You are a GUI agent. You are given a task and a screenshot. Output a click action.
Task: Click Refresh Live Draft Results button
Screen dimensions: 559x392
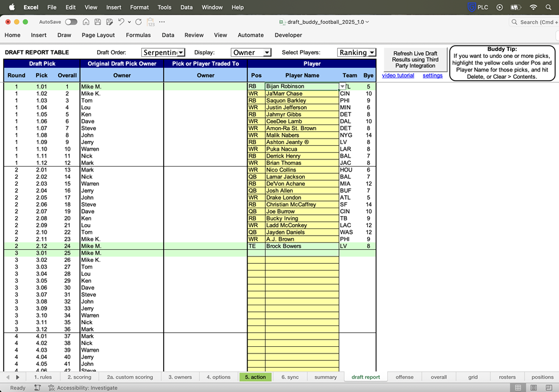(415, 59)
